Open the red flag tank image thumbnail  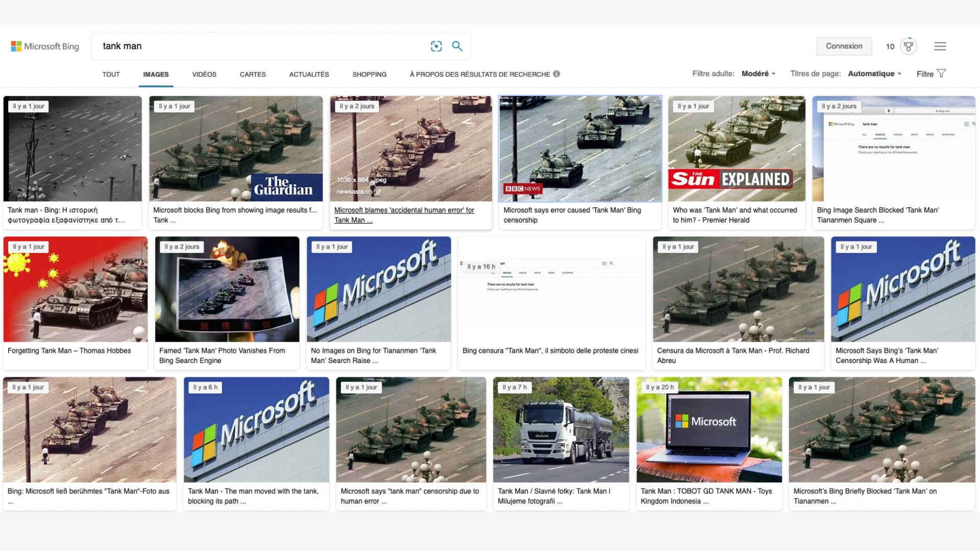pyautogui.click(x=76, y=289)
